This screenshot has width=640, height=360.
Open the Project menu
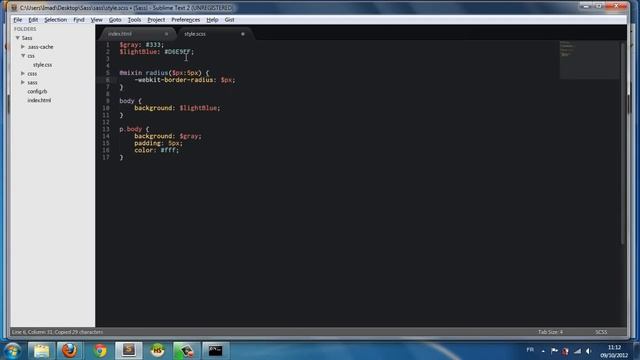coord(156,20)
